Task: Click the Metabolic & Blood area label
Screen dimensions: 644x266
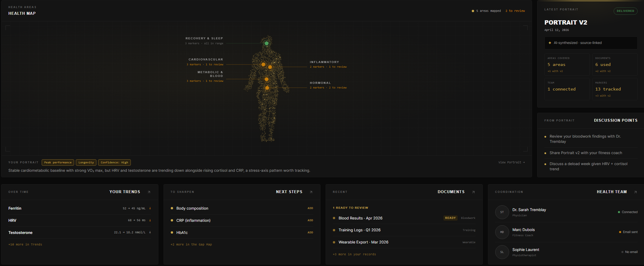Action: (210, 74)
